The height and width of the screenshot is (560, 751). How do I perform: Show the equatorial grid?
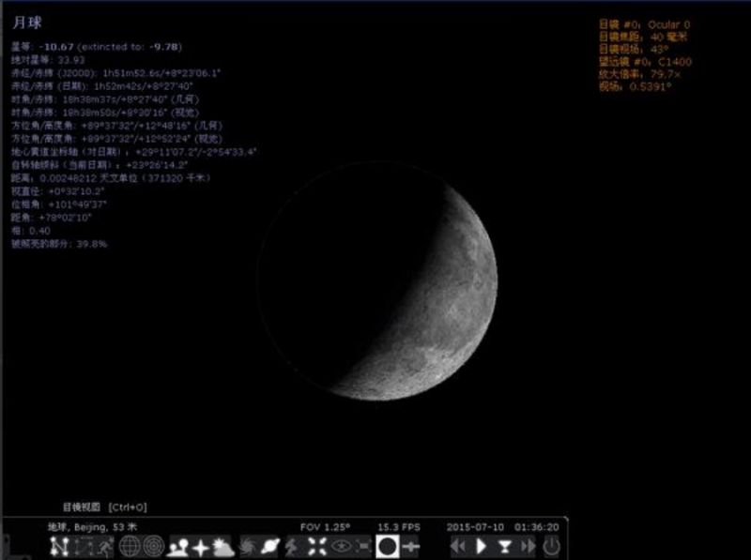(x=130, y=546)
